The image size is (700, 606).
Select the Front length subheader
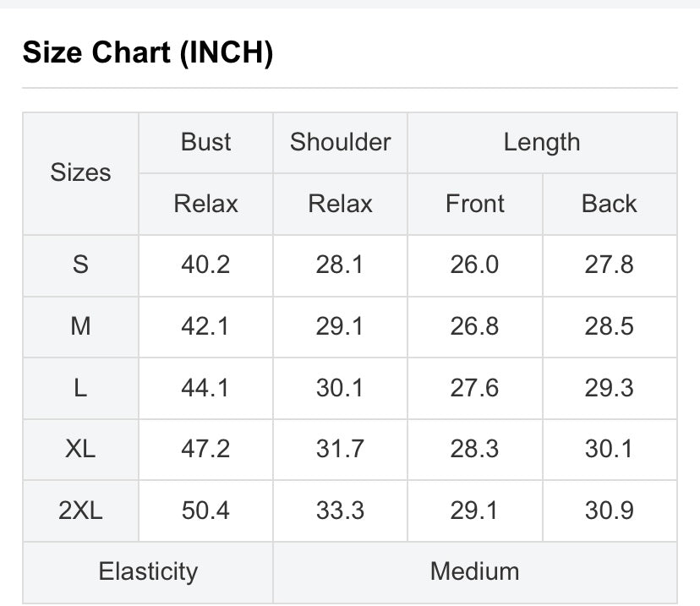coord(475,204)
